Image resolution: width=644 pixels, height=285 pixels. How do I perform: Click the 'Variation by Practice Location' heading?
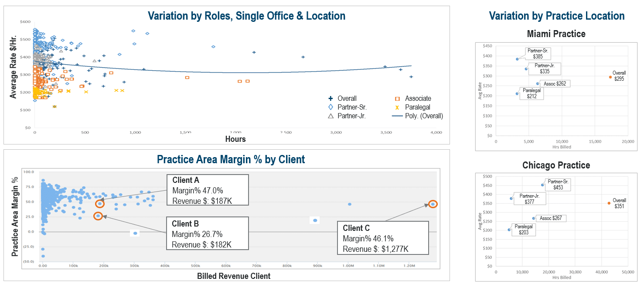[557, 16]
